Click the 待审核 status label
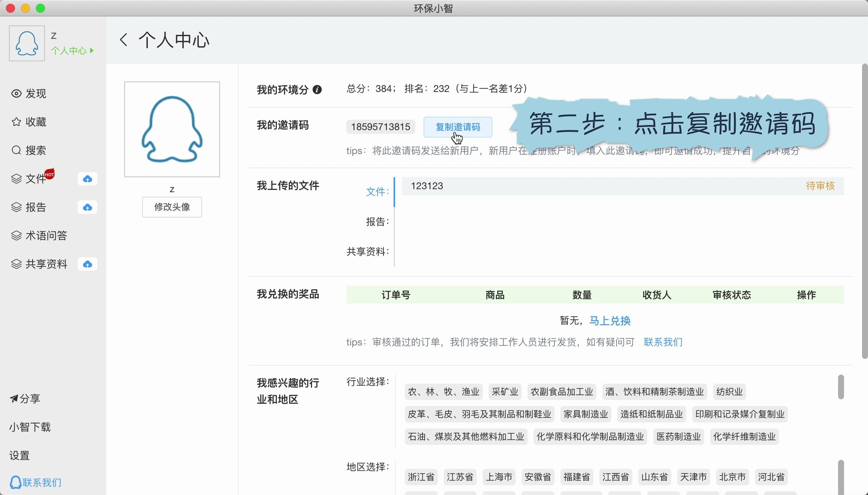 click(x=820, y=186)
